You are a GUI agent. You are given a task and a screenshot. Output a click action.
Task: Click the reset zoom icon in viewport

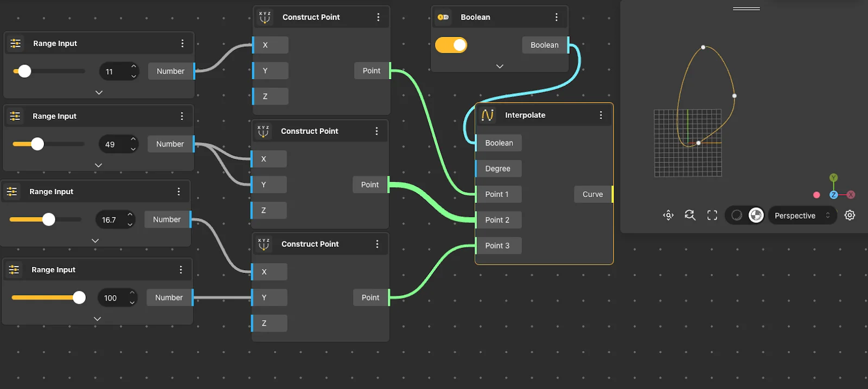click(690, 215)
